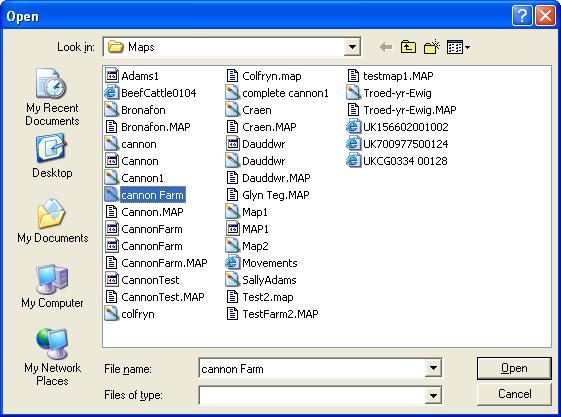Image resolution: width=561 pixels, height=417 pixels.
Task: Select the UKCG0334 00128 file
Action: 397,161
